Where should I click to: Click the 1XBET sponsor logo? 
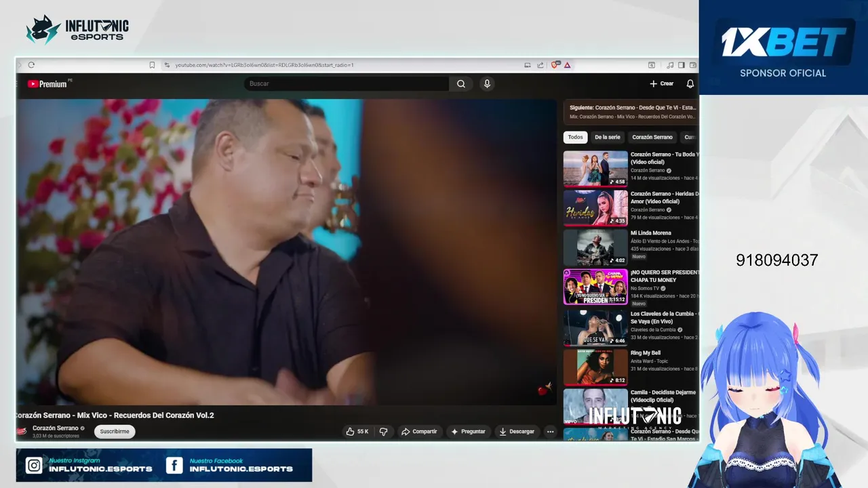click(784, 42)
